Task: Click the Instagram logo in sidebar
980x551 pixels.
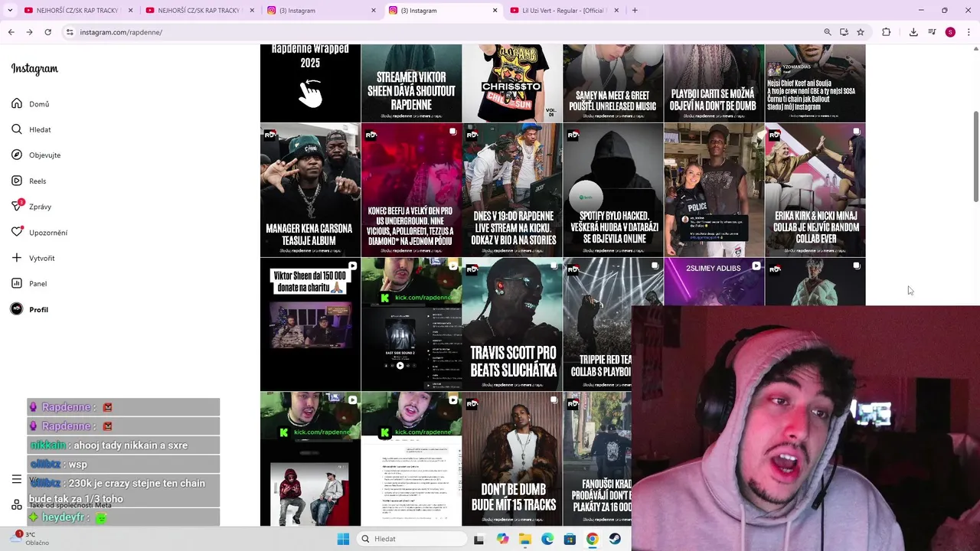Action: [x=34, y=69]
